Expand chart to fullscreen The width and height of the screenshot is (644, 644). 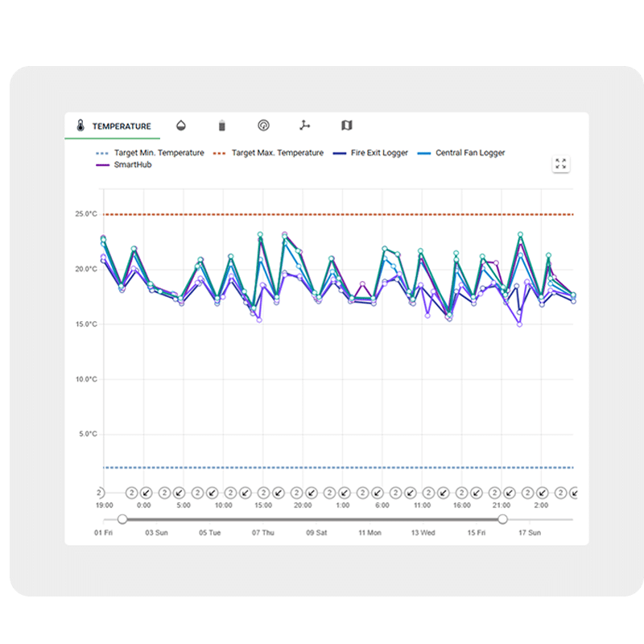click(x=560, y=163)
